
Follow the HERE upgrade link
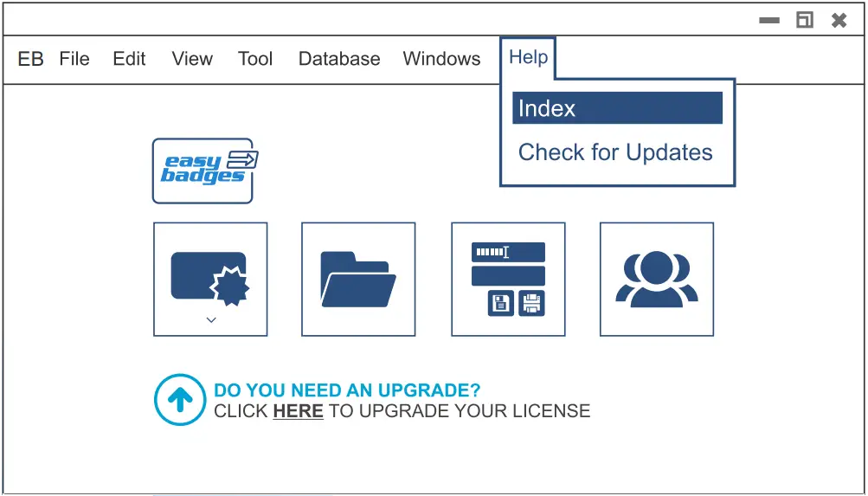click(x=298, y=411)
